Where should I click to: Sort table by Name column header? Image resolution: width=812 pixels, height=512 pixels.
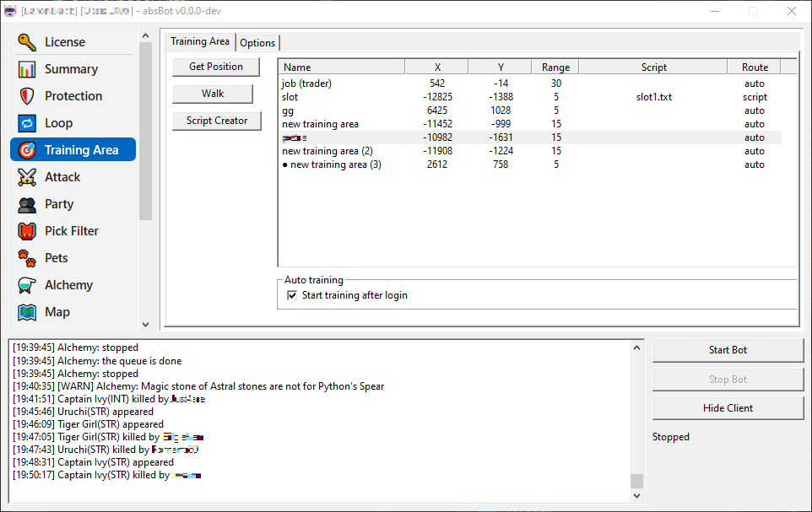coord(342,67)
